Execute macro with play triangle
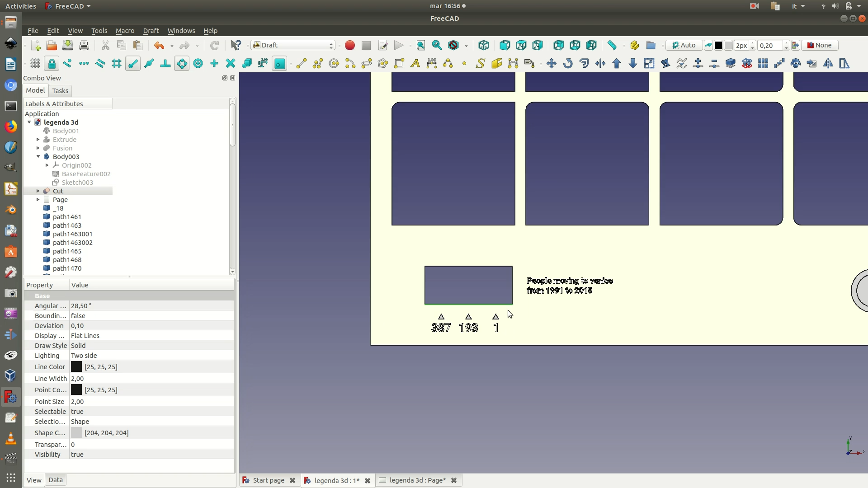Viewport: 868px width, 488px height. coord(399,45)
